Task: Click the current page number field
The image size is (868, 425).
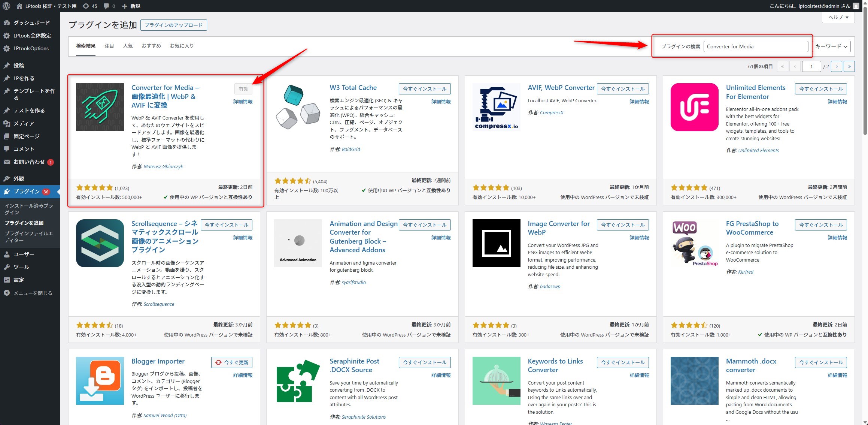Action: coord(811,66)
